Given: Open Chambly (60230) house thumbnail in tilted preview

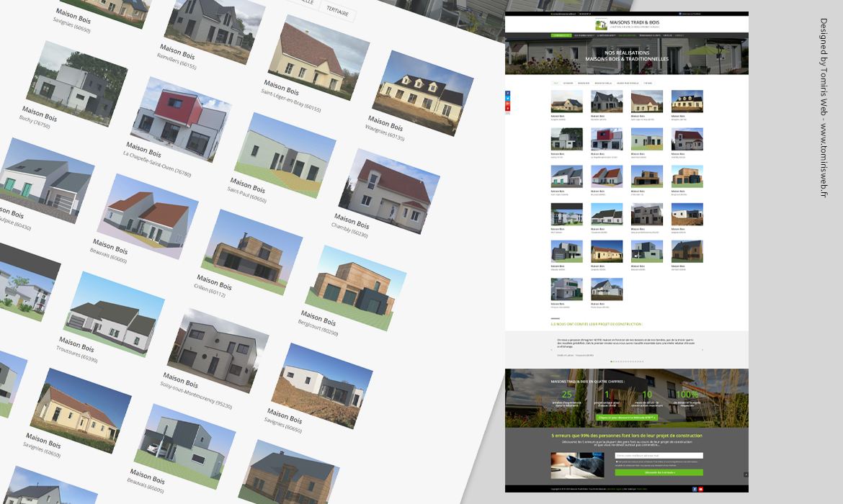Looking at the screenshot, I should (390, 191).
